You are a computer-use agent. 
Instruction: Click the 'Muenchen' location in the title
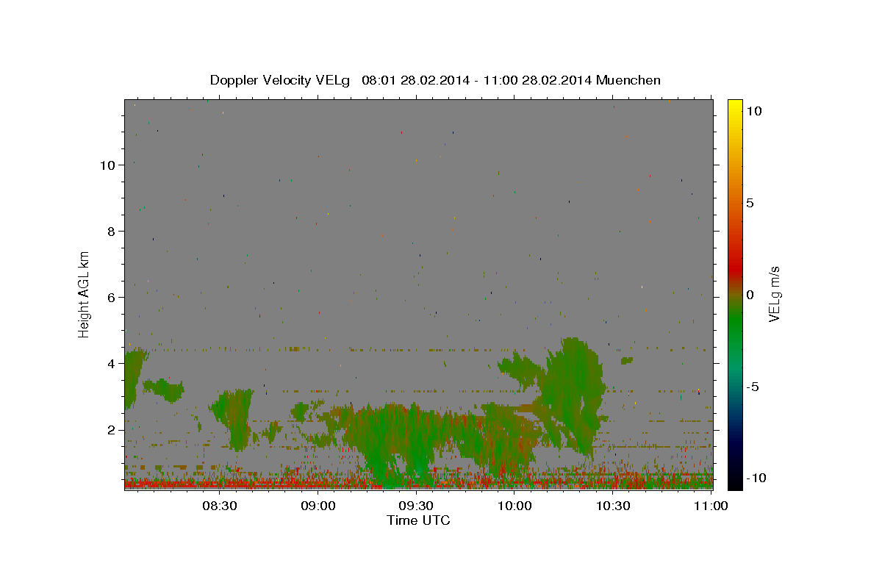(x=628, y=80)
